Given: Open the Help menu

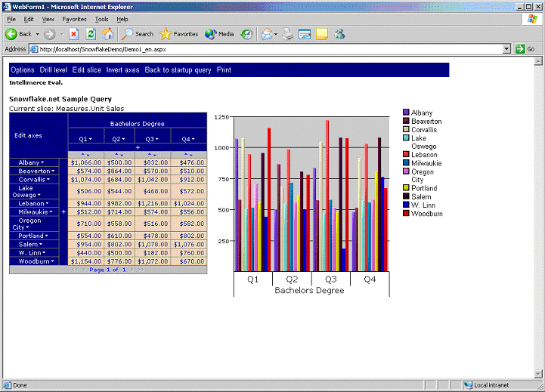Looking at the screenshot, I should [122, 19].
